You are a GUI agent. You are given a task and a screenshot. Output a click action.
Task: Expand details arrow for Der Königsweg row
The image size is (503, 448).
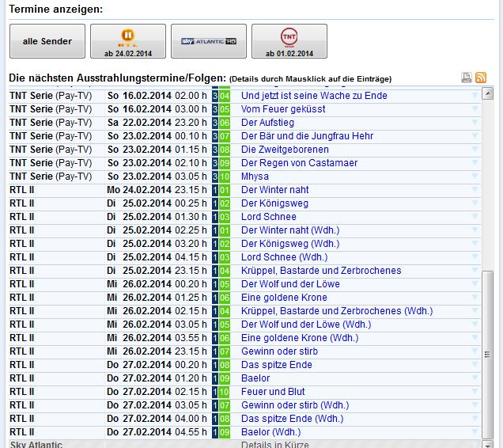475,203
